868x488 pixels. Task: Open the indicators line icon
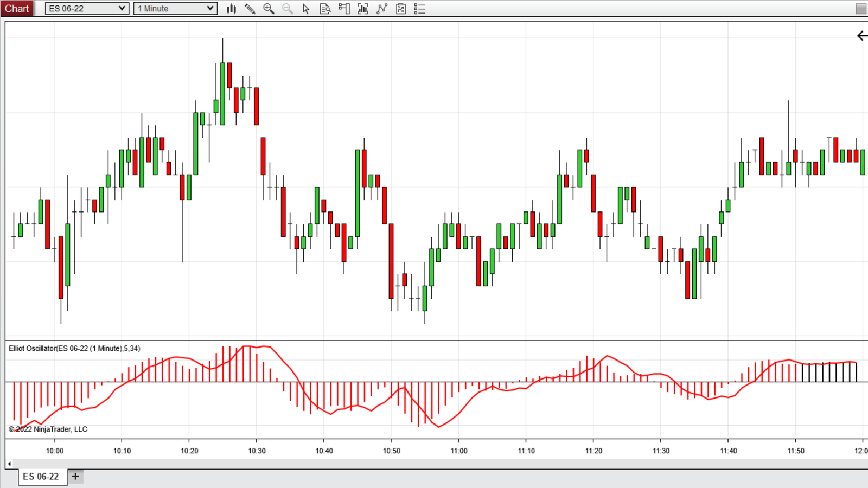pos(382,9)
